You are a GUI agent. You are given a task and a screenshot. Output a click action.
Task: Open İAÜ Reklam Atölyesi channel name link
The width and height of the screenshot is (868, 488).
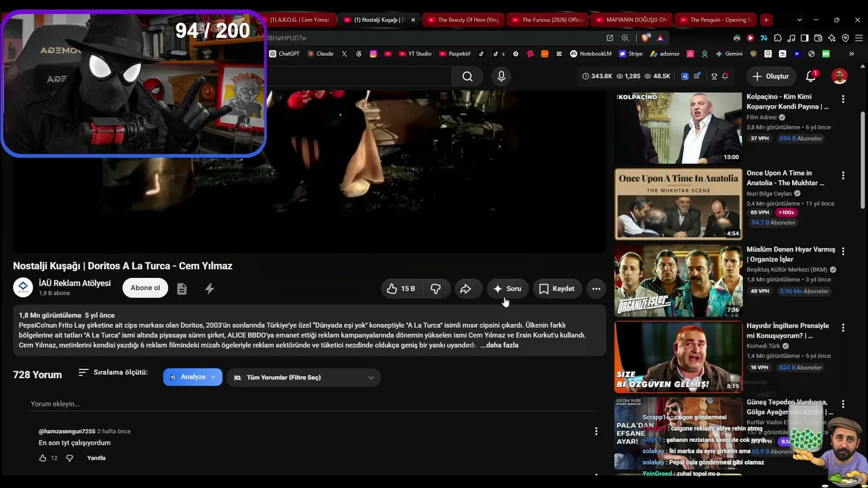pos(75,283)
